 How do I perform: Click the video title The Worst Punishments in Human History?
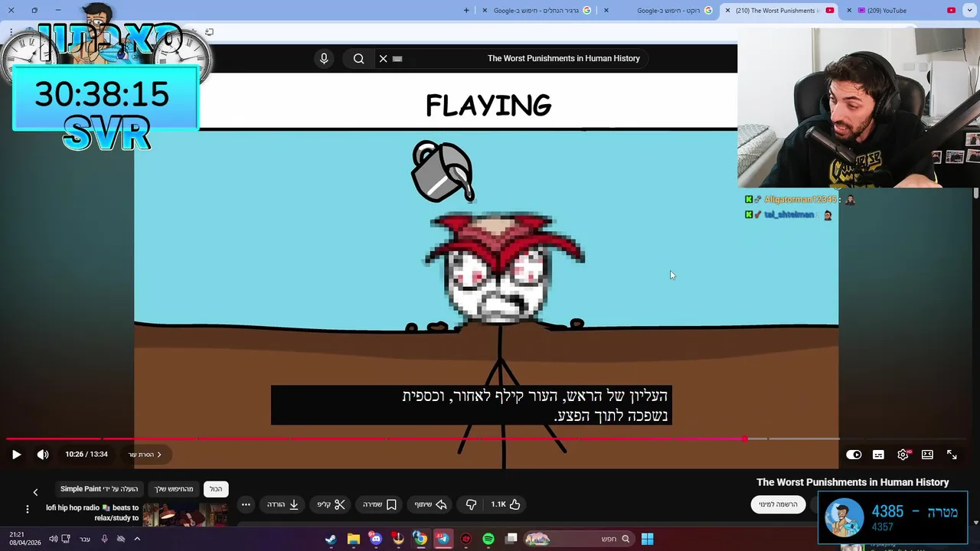pos(852,482)
